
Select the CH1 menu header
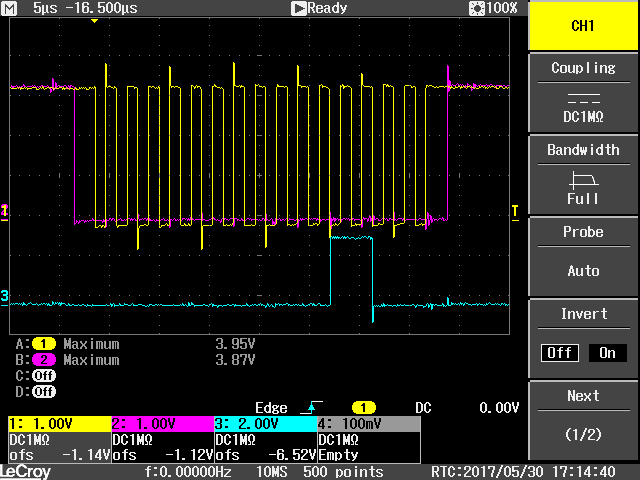coord(583,25)
